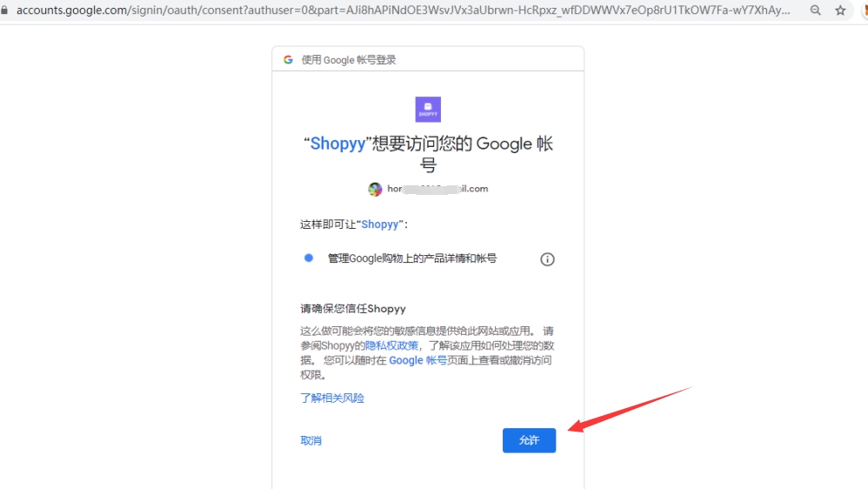Click the 使用 Google 帐号登录 header text
This screenshot has width=868, height=489.
349,60
